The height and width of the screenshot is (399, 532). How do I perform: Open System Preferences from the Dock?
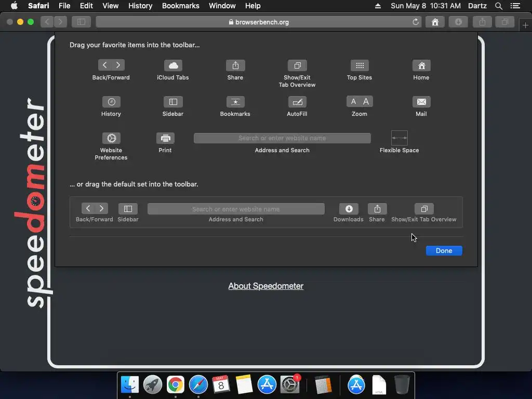290,384
